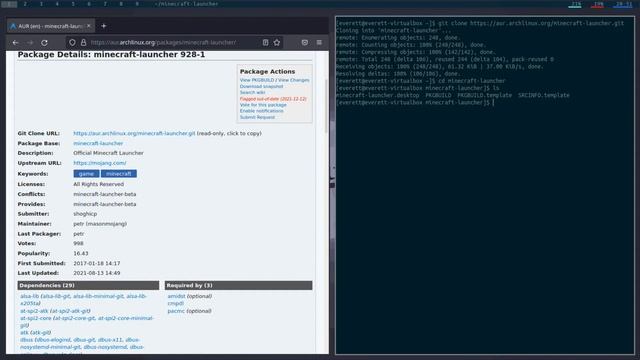Click the browser page vertical scrollbar

coord(326,106)
